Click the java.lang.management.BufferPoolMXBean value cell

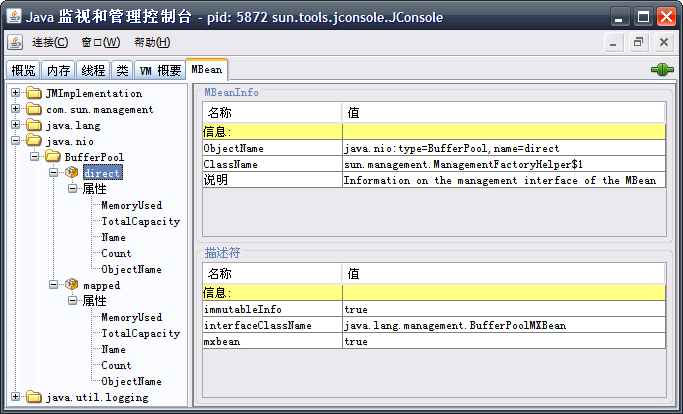pyautogui.click(x=504, y=325)
